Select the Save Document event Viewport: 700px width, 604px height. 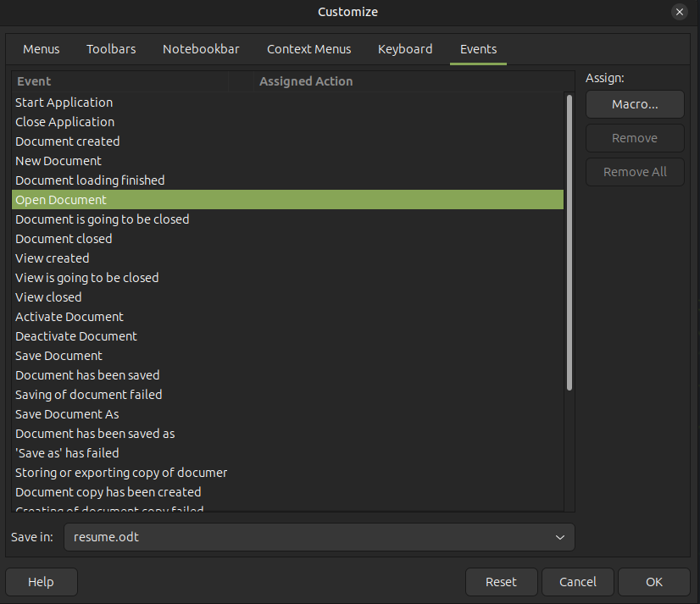click(59, 356)
